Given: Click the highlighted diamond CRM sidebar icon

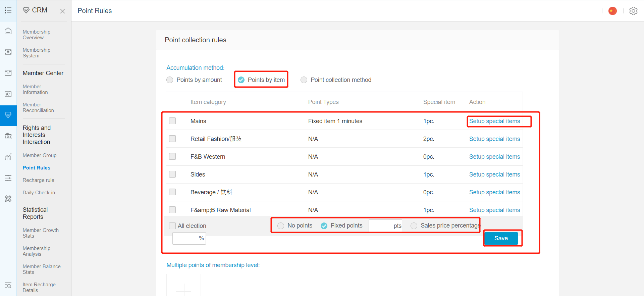Looking at the screenshot, I should click(8, 115).
